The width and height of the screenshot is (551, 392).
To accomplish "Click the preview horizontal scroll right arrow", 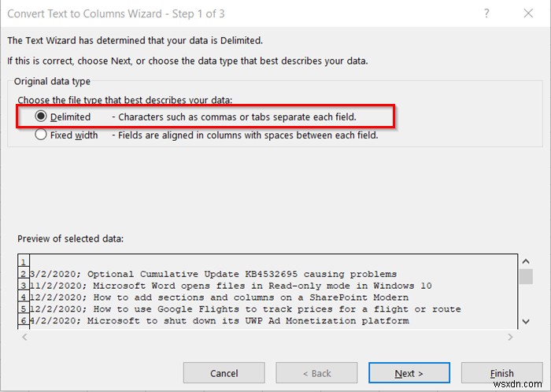I will [509, 337].
